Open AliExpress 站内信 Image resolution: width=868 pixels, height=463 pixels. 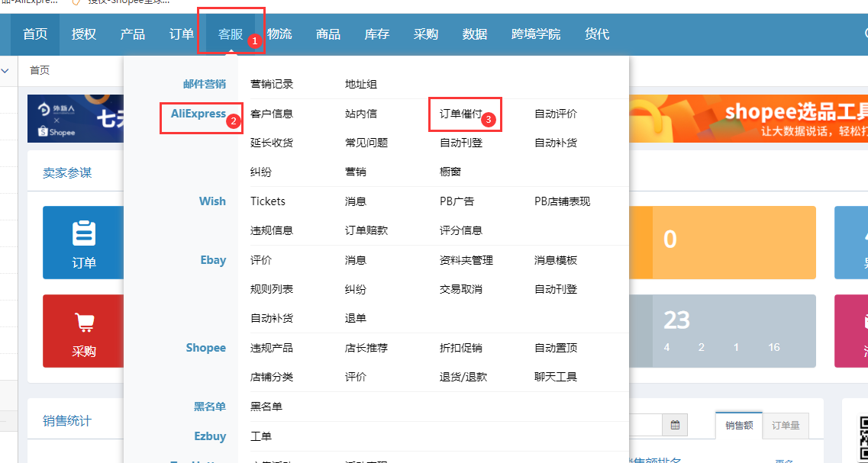(361, 114)
